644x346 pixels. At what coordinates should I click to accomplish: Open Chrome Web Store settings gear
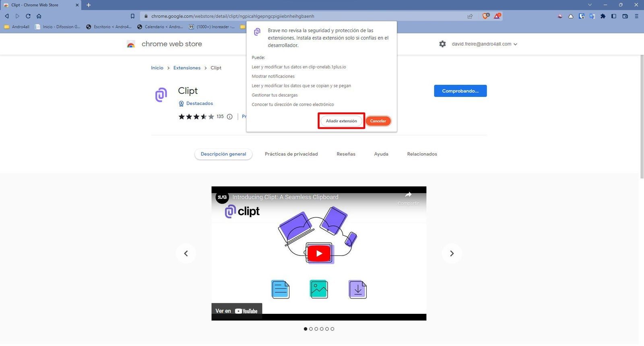pos(442,44)
